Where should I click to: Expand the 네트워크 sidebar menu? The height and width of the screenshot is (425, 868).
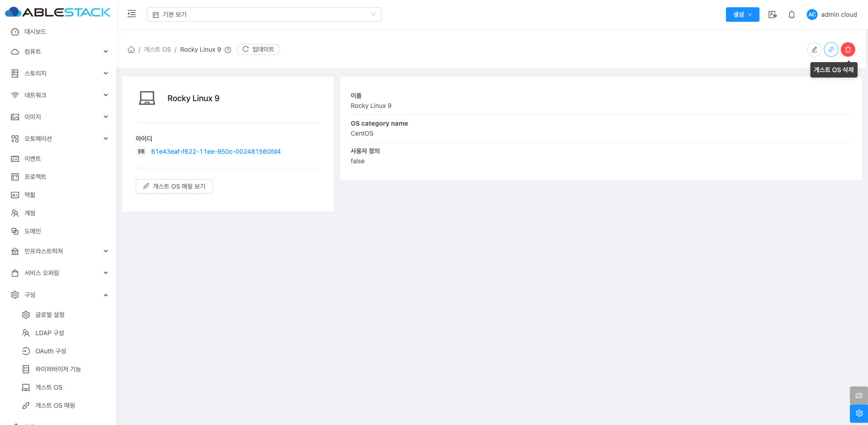58,95
